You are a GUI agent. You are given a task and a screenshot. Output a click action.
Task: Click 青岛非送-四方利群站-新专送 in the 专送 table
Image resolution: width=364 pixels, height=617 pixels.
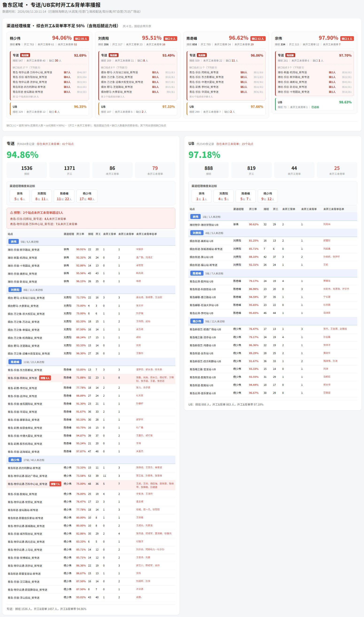(x=24, y=468)
